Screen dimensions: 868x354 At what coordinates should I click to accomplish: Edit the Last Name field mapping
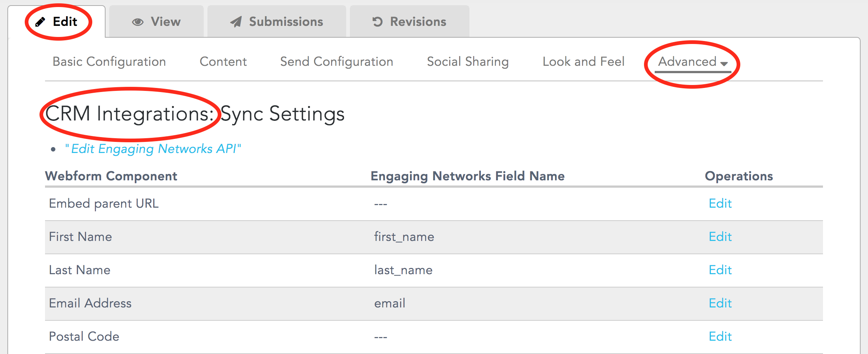point(720,270)
